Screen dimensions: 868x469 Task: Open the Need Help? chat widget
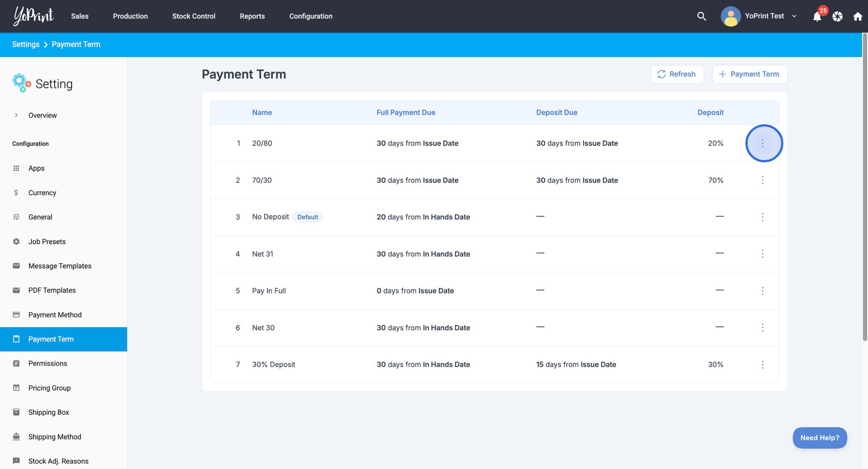click(819, 438)
